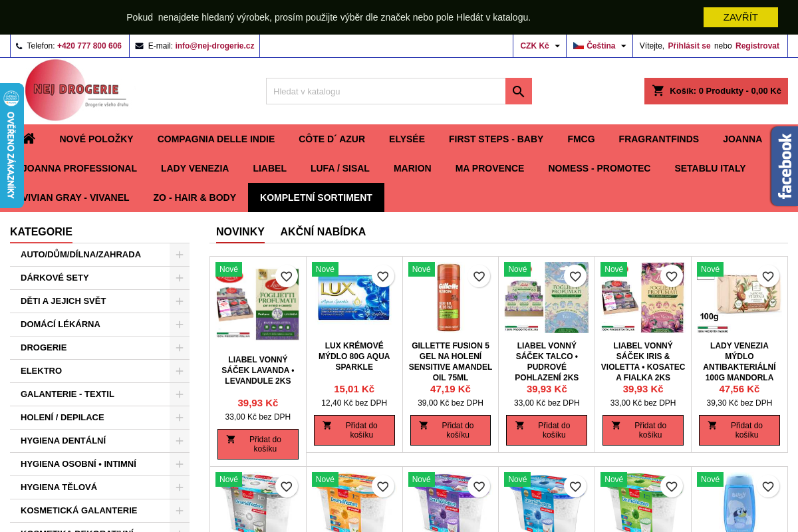
Task: Open MA PROVENCE menu item
Action: click(x=490, y=168)
